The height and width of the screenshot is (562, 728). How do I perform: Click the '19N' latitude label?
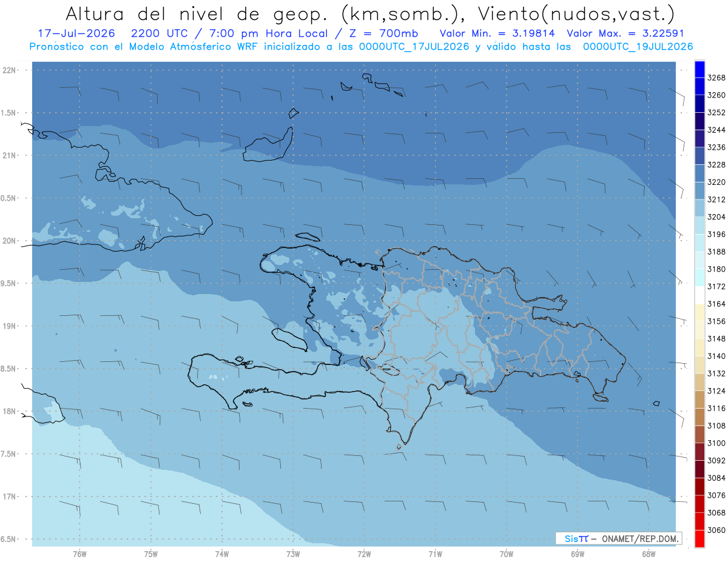8,326
